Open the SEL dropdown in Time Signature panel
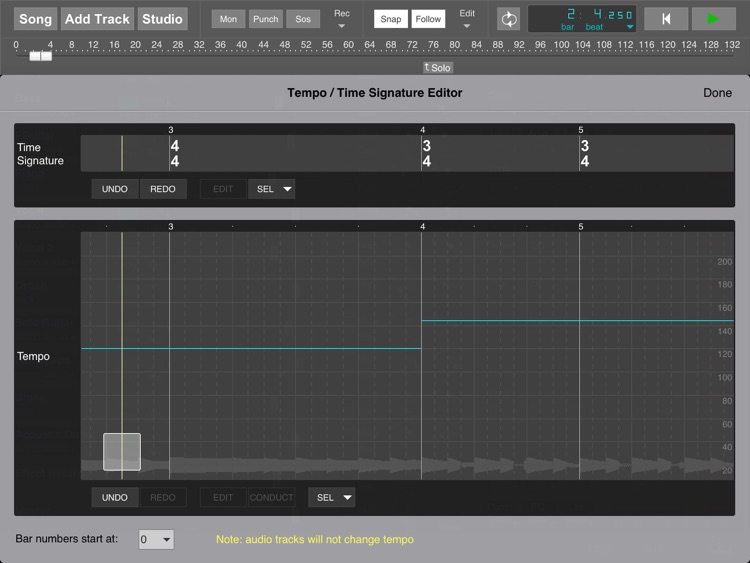750x563 pixels. pyautogui.click(x=272, y=189)
